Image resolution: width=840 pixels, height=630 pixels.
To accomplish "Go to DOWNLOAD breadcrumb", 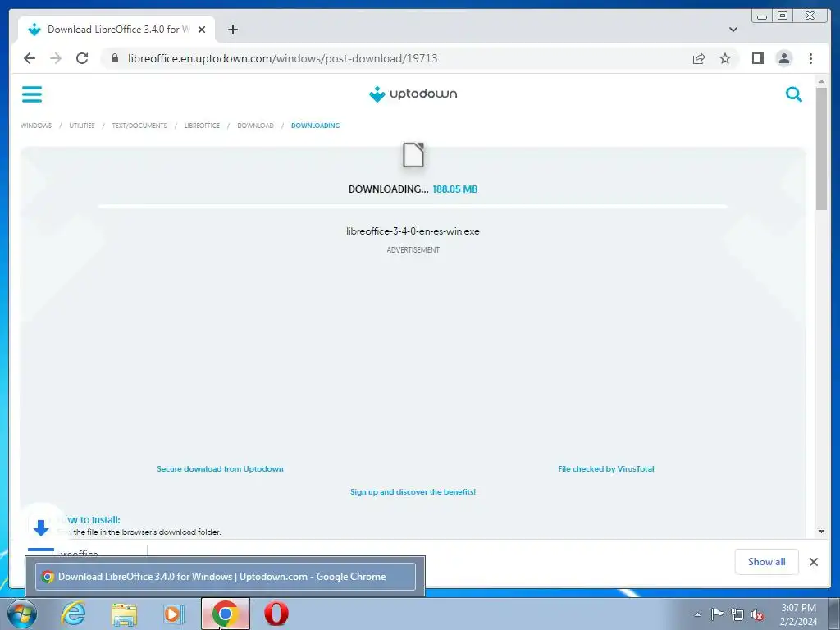I will [255, 126].
